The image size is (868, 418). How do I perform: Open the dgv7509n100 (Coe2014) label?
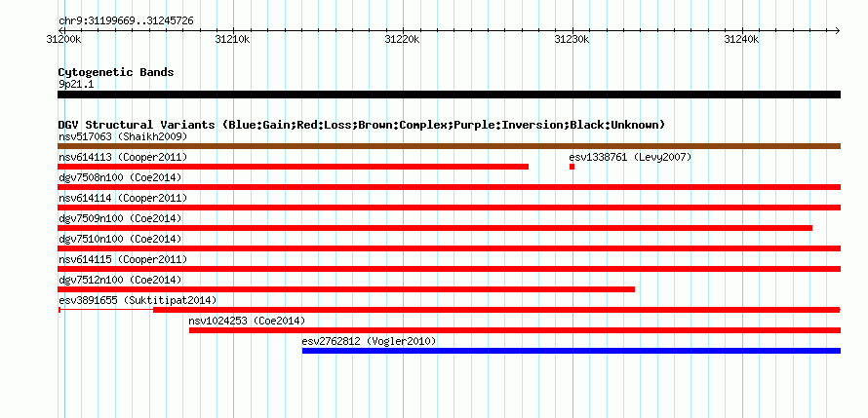(120, 218)
